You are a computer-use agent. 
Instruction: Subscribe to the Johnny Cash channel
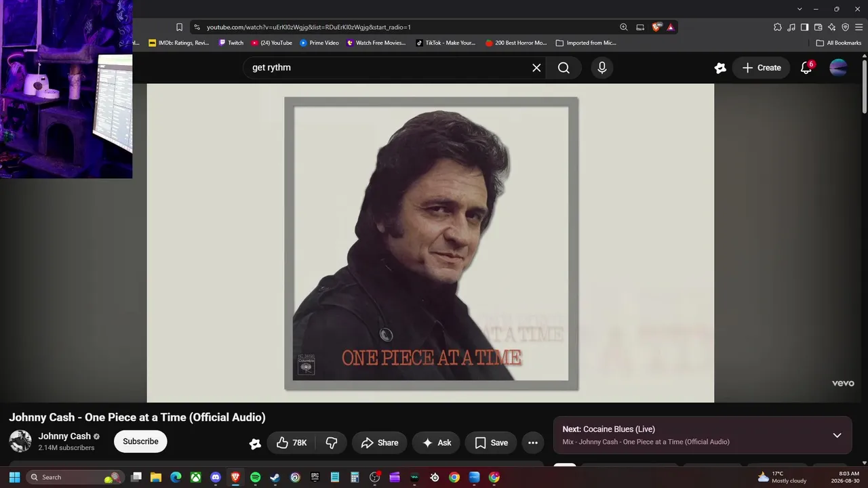140,441
